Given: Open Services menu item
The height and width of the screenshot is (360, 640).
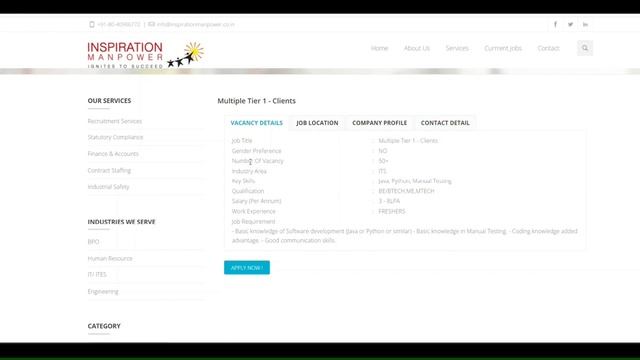Looking at the screenshot, I should [x=457, y=48].
